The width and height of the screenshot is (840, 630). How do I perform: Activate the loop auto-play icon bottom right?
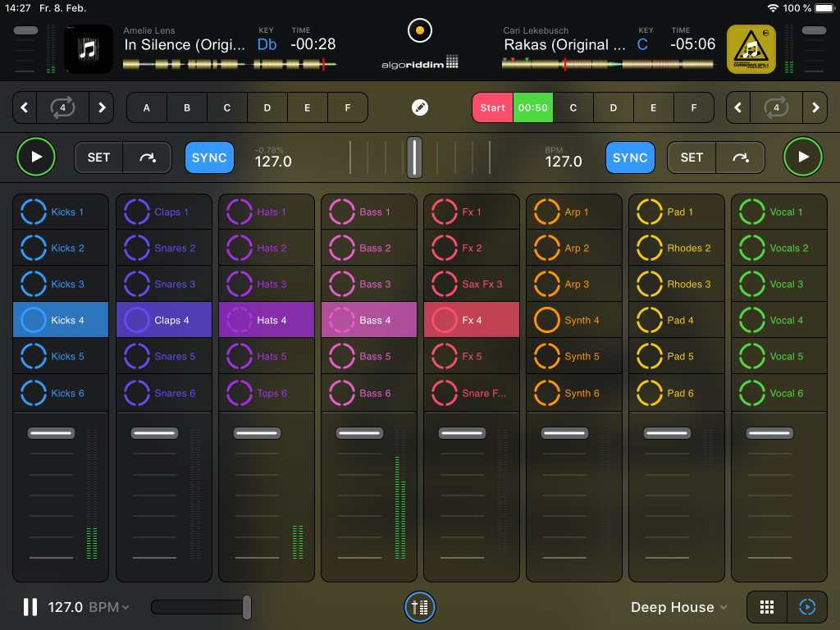(x=806, y=607)
